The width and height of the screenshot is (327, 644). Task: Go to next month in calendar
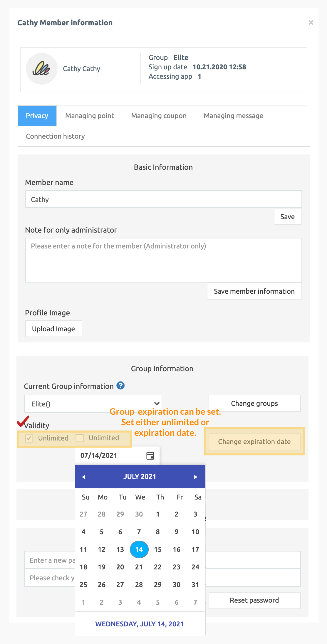point(196,477)
